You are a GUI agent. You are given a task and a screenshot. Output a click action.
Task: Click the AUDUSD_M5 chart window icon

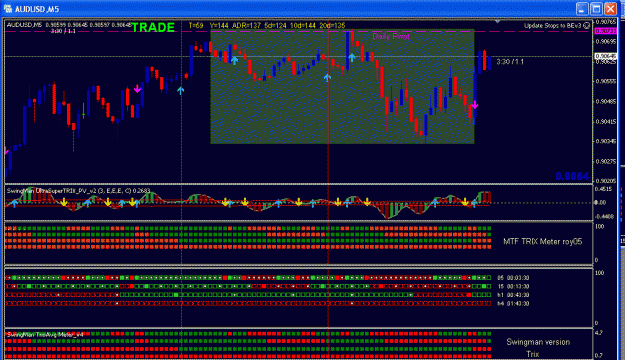pos(8,8)
